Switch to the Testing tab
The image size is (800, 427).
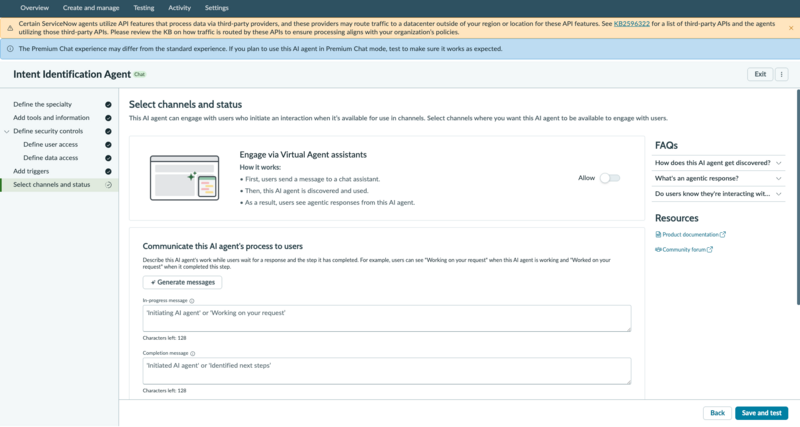pos(144,8)
